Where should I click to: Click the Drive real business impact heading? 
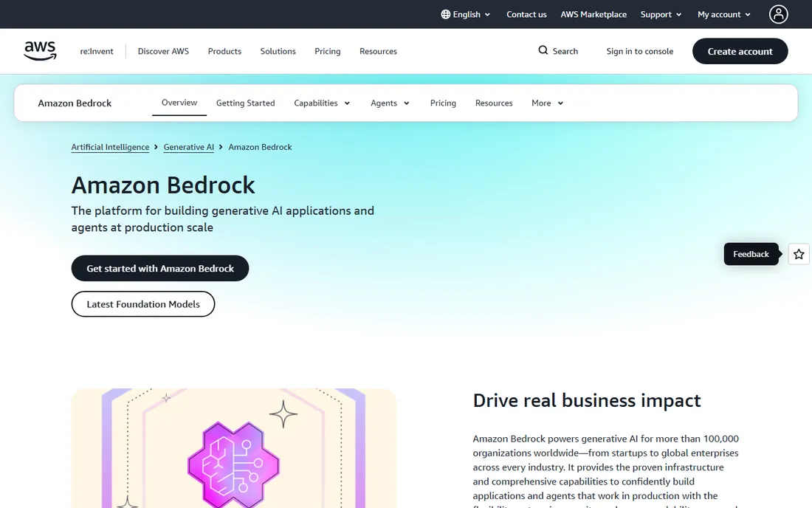click(587, 400)
